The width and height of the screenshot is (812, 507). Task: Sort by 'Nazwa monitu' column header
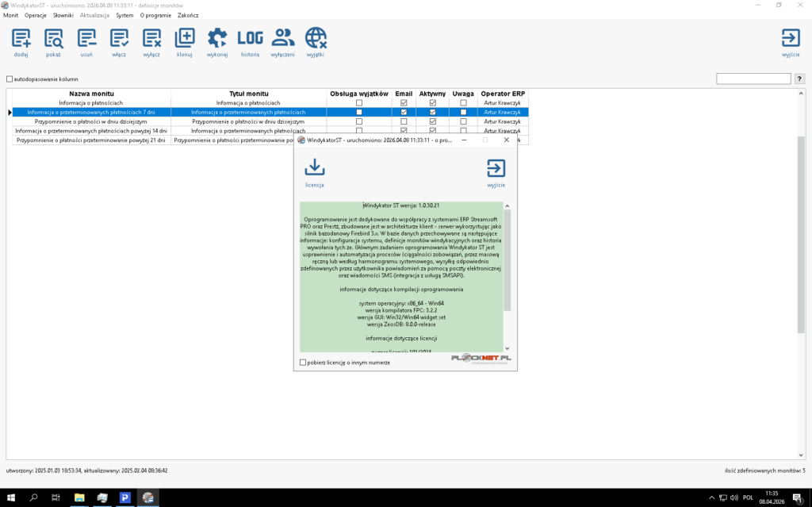[90, 94]
